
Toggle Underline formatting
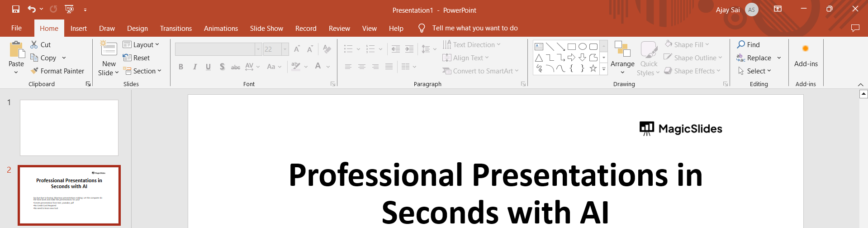(x=208, y=67)
